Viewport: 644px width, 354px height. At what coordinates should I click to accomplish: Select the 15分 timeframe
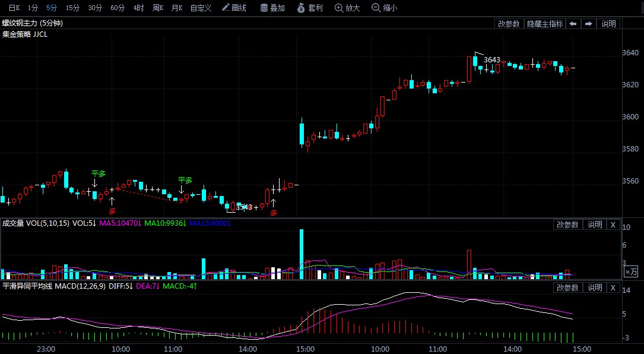pyautogui.click(x=72, y=8)
